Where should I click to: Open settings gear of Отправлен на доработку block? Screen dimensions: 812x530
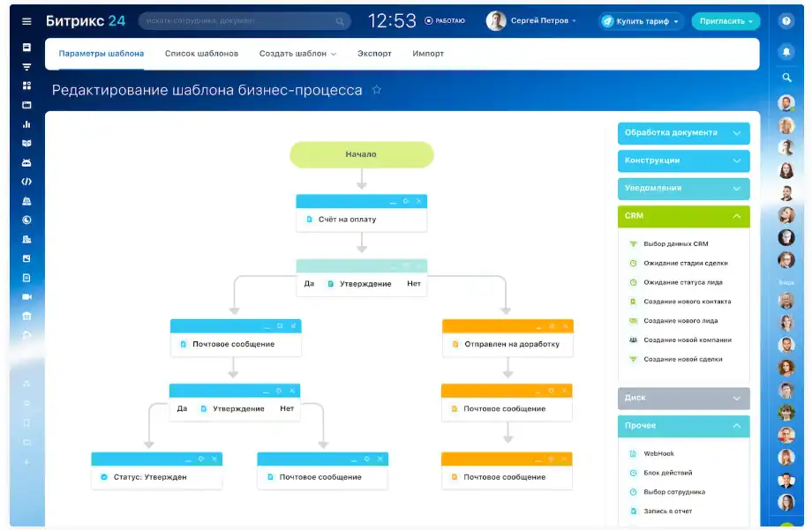[552, 326]
